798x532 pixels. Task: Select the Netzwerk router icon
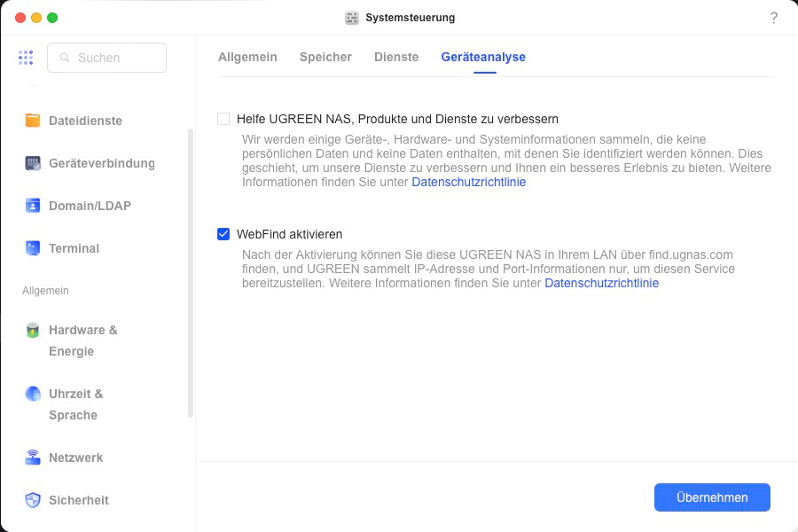pyautogui.click(x=33, y=458)
